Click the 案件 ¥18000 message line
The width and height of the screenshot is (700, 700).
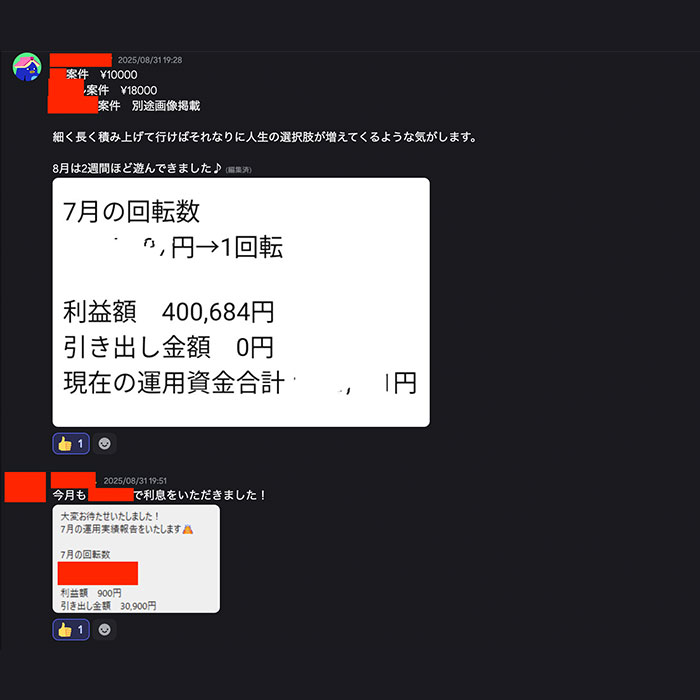click(103, 90)
